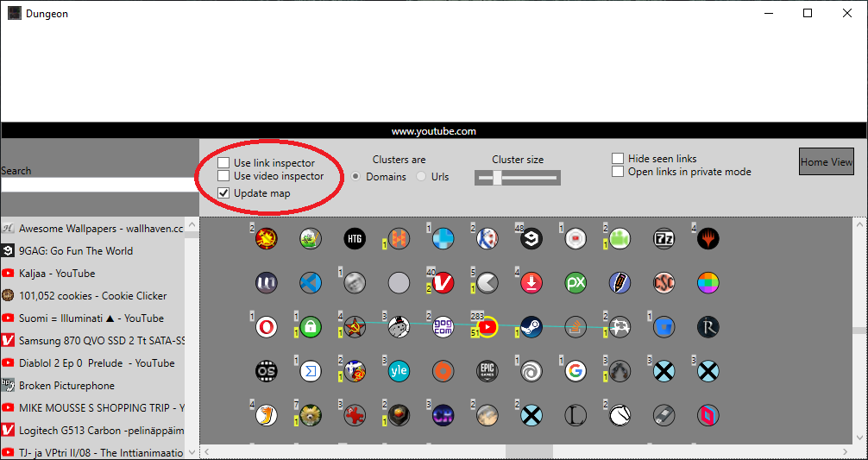This screenshot has height=460, width=868.
Task: Open the rainbow color wheel icon
Action: 708,283
